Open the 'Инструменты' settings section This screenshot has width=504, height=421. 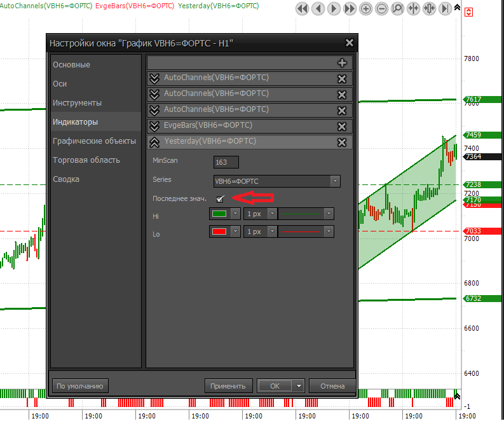(77, 103)
